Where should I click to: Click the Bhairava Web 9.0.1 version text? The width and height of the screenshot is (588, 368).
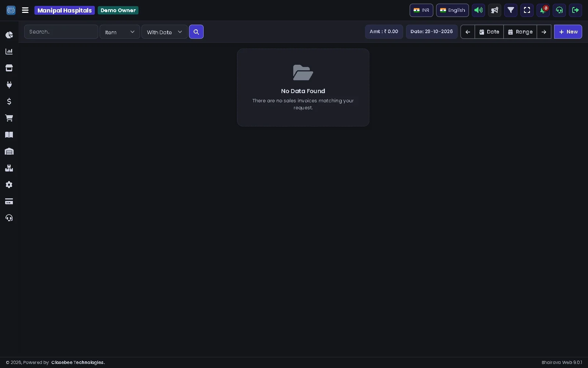pos(562,362)
